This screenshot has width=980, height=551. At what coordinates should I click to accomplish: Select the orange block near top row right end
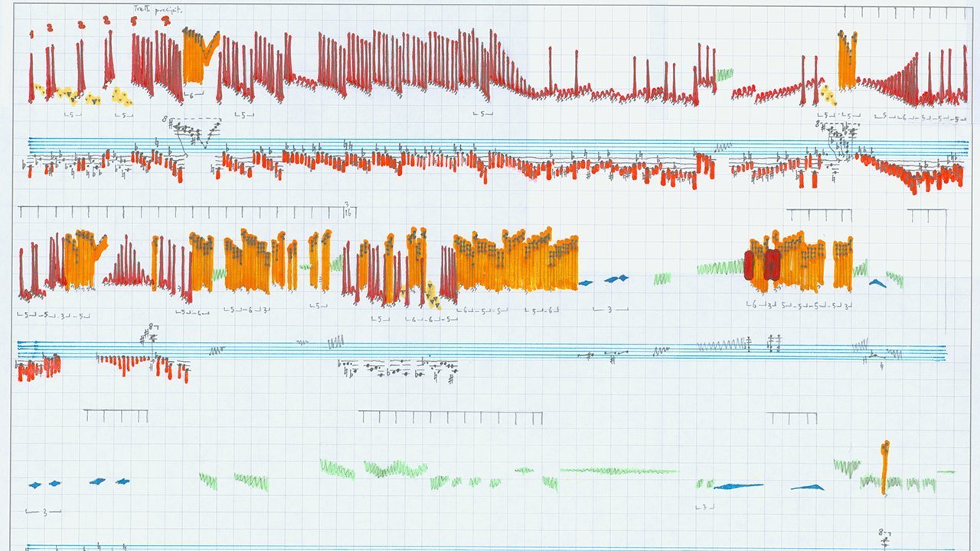coord(847,61)
